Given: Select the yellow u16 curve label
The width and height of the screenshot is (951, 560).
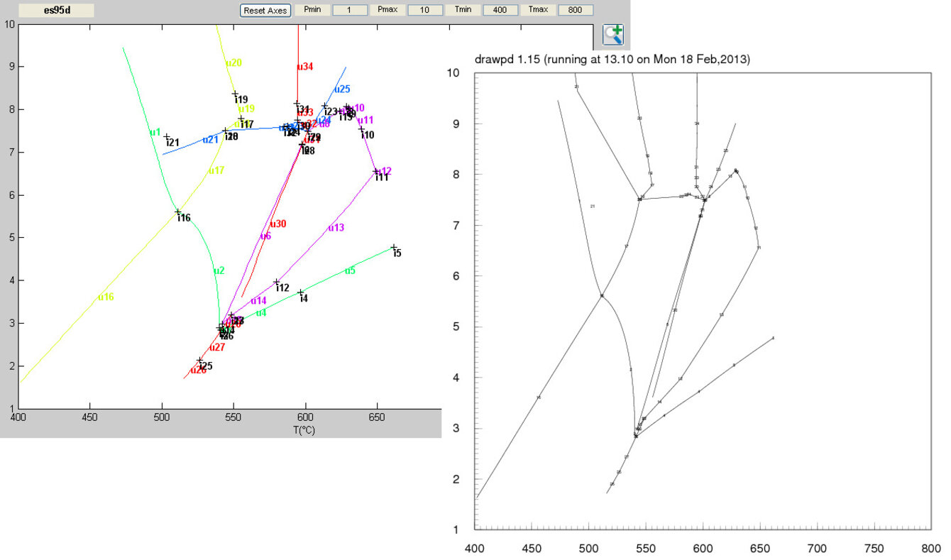Looking at the screenshot, I should 106,297.
